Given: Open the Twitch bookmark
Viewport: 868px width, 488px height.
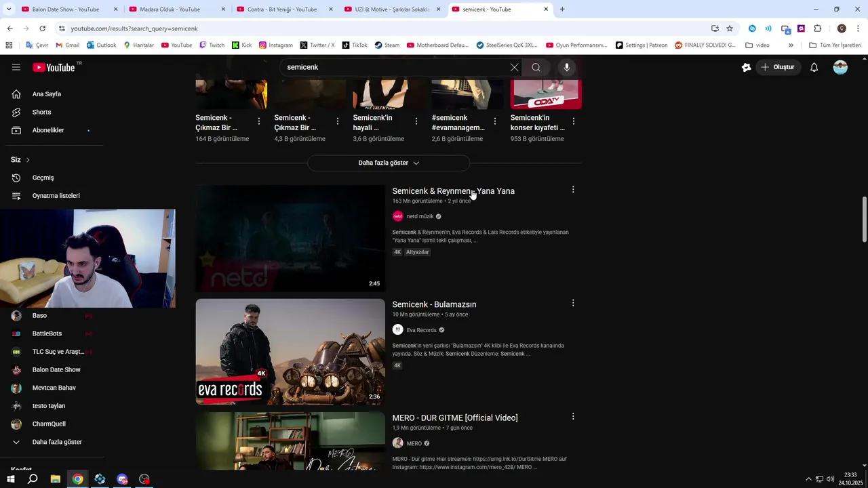Looking at the screenshot, I should (212, 45).
